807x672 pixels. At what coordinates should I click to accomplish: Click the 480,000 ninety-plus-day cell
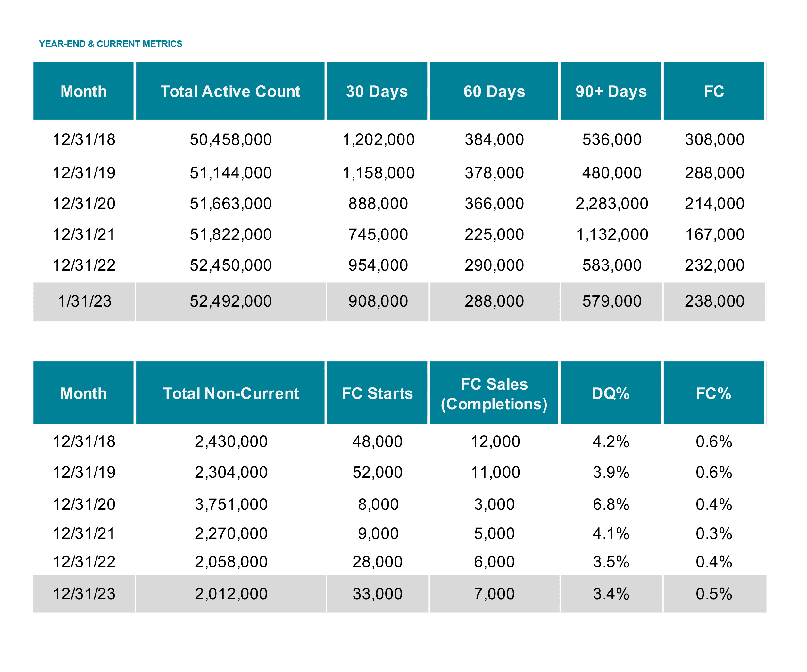612,173
